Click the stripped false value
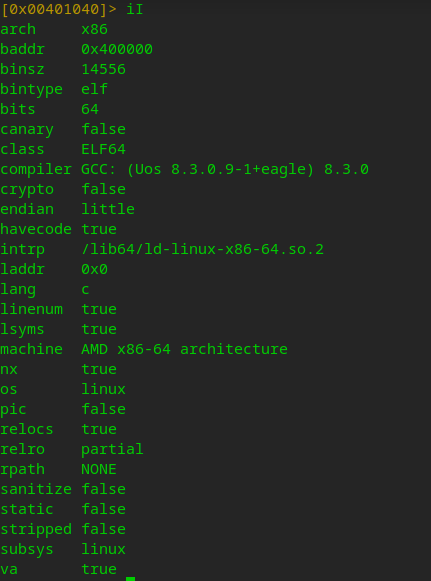This screenshot has height=581, width=431. coord(103,529)
